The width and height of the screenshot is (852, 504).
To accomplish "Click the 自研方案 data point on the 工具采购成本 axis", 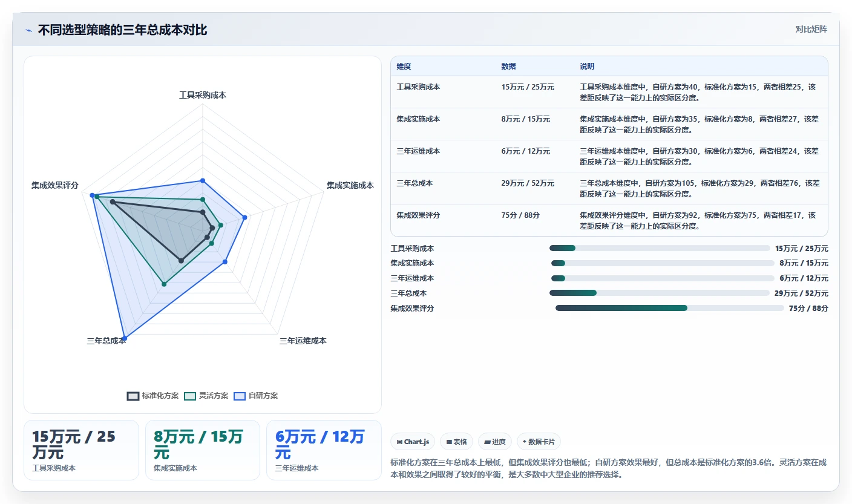I will pos(203,180).
